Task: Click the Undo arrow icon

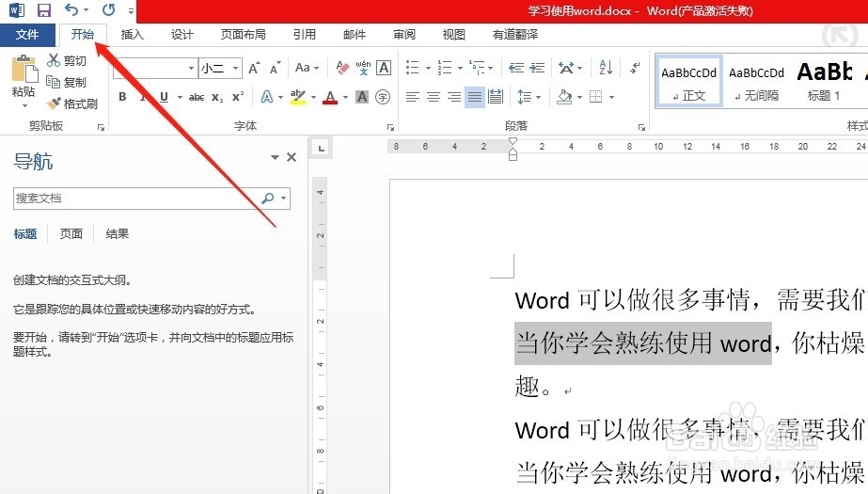Action: point(71,9)
